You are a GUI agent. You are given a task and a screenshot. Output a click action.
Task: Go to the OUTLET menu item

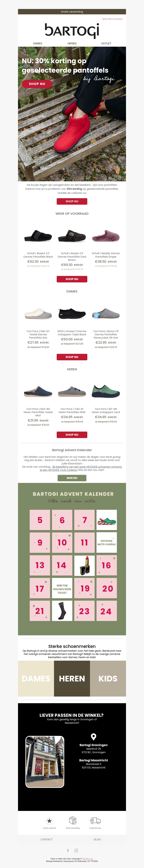pyautogui.click(x=106, y=43)
